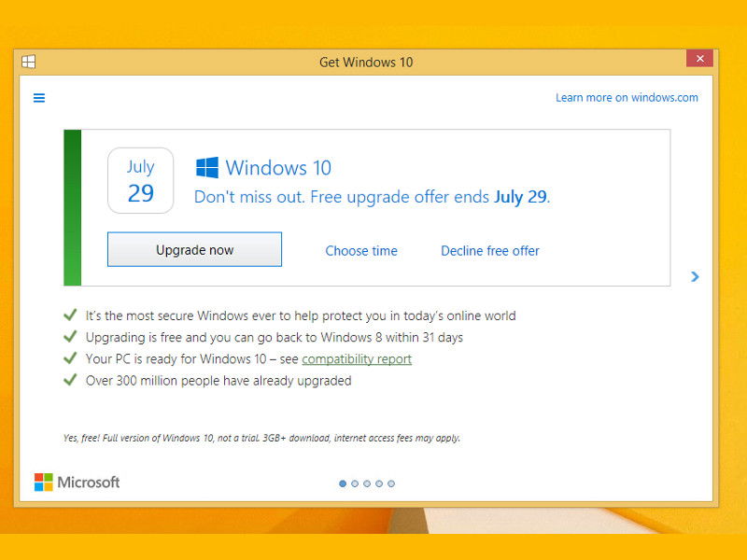Select the second page indicator dot
The height and width of the screenshot is (560, 747).
pyautogui.click(x=355, y=483)
